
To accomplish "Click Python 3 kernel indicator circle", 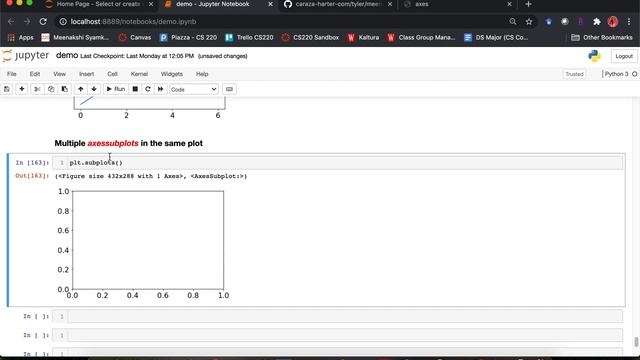I will pyautogui.click(x=634, y=74).
